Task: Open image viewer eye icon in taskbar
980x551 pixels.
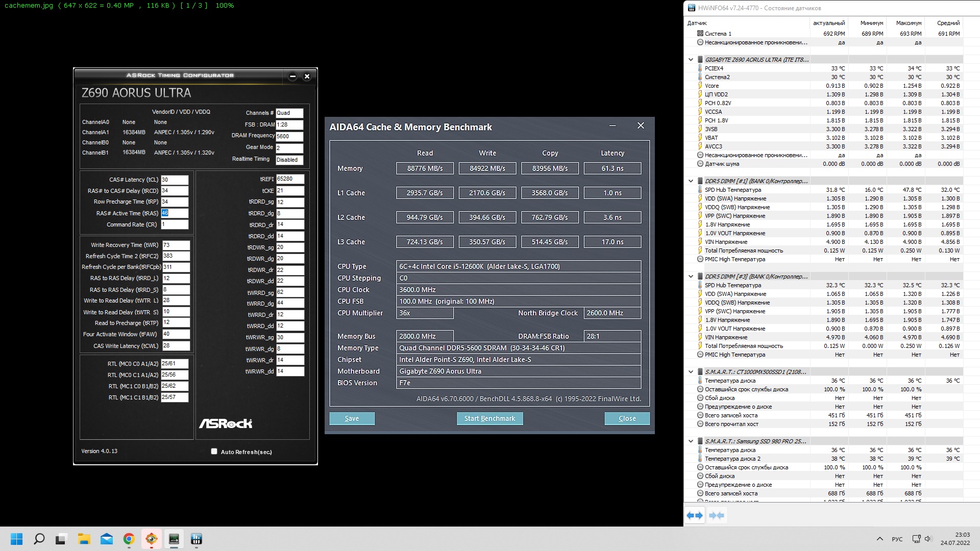Action: coord(152,539)
